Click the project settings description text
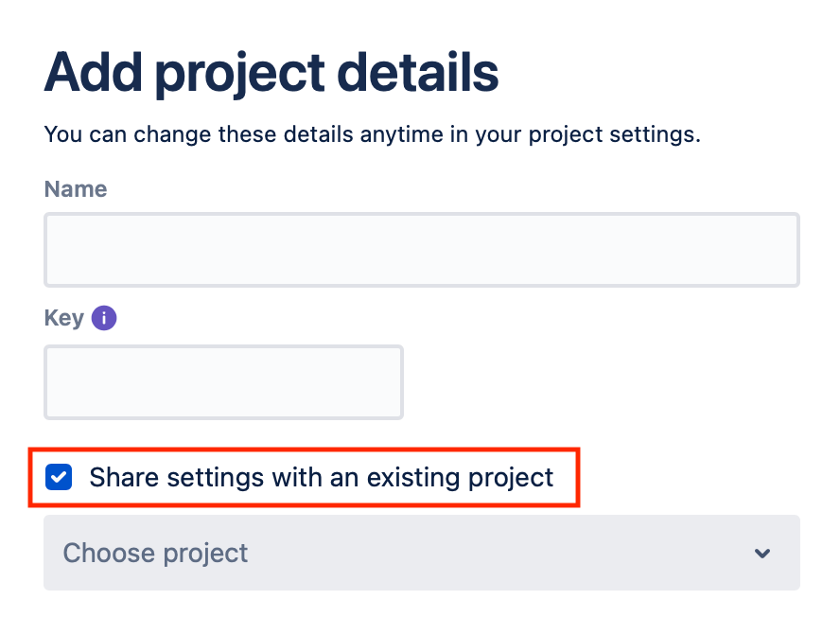The image size is (840, 617). pos(373,134)
